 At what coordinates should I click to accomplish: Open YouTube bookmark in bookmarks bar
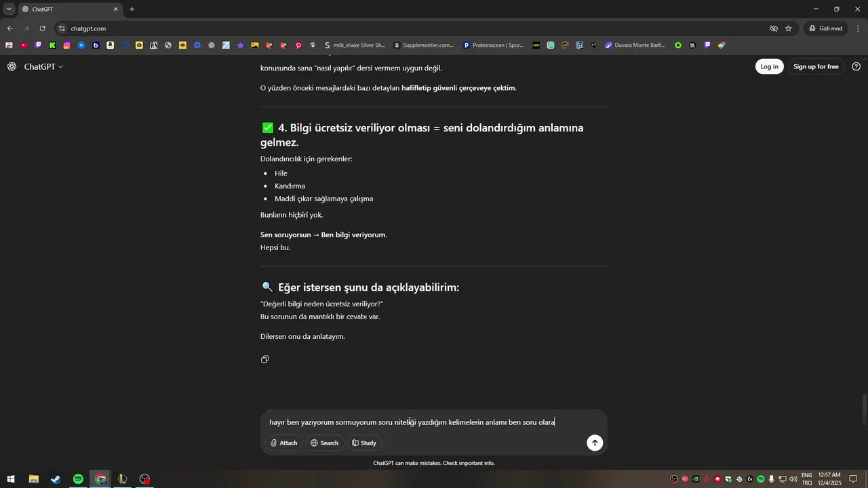click(x=24, y=45)
